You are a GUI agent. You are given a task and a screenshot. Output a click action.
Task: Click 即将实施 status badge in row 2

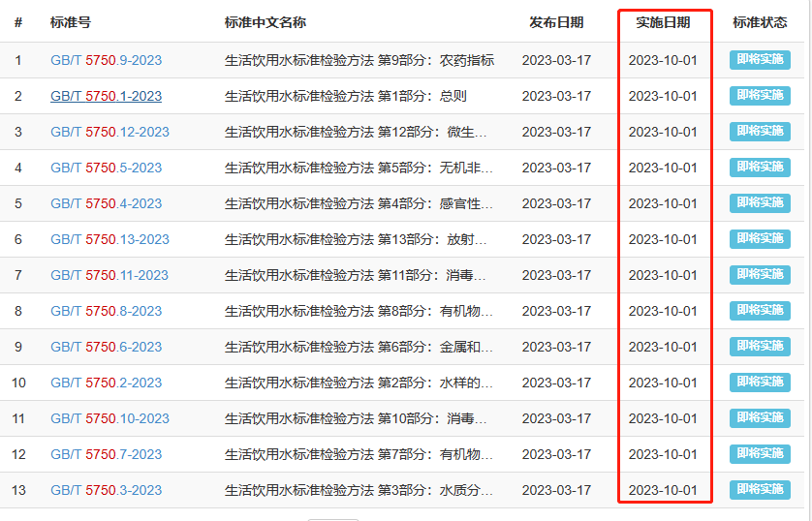[760, 96]
